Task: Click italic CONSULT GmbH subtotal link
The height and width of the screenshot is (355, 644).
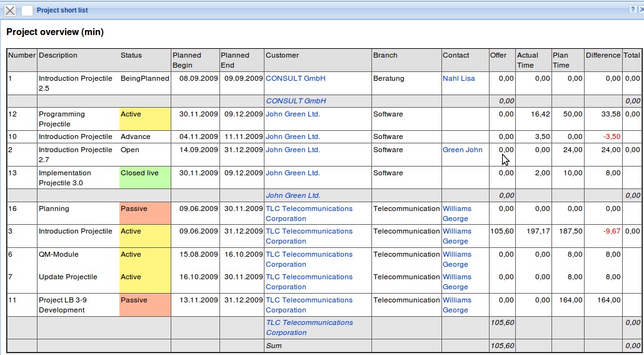Action: [296, 101]
